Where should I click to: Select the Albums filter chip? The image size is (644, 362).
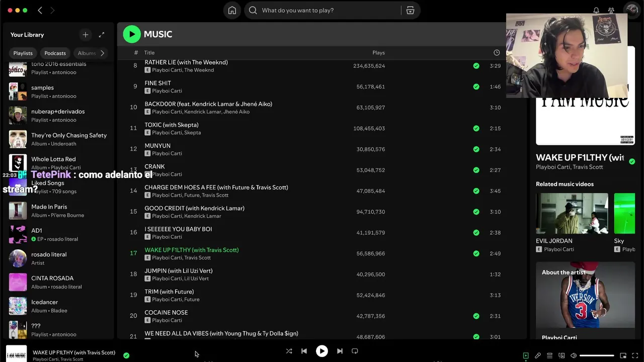click(x=86, y=53)
